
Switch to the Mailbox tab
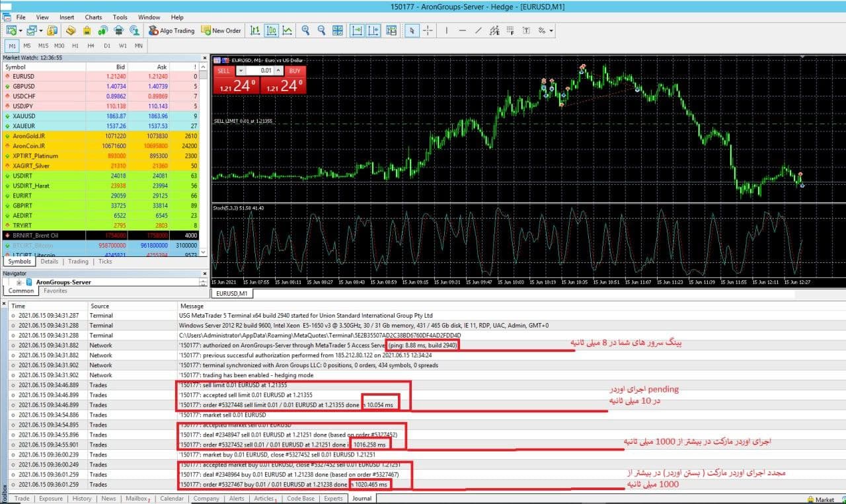click(137, 499)
